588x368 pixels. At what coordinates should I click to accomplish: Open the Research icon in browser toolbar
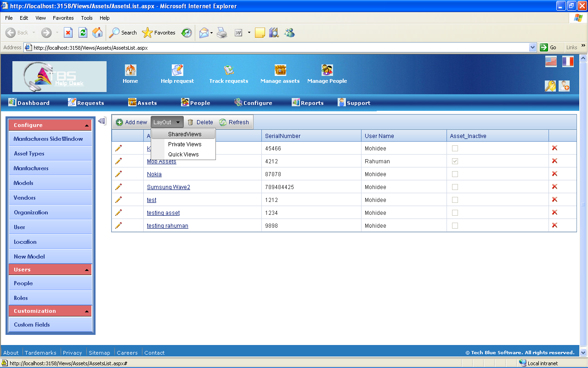(x=274, y=33)
